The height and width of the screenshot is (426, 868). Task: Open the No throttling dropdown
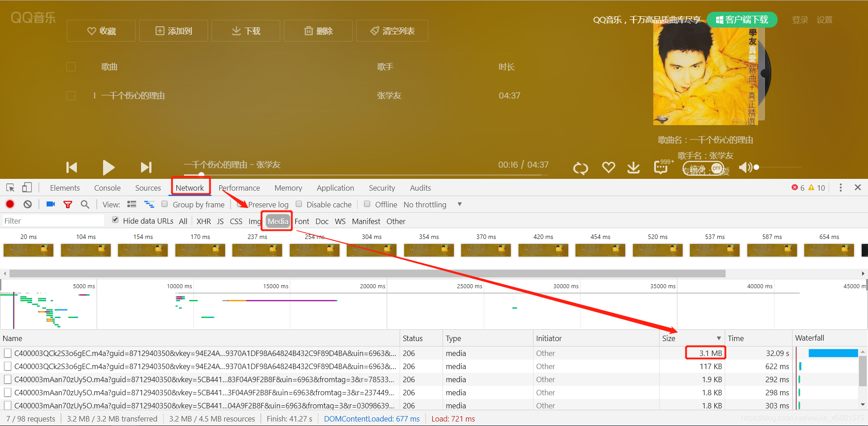(x=432, y=205)
